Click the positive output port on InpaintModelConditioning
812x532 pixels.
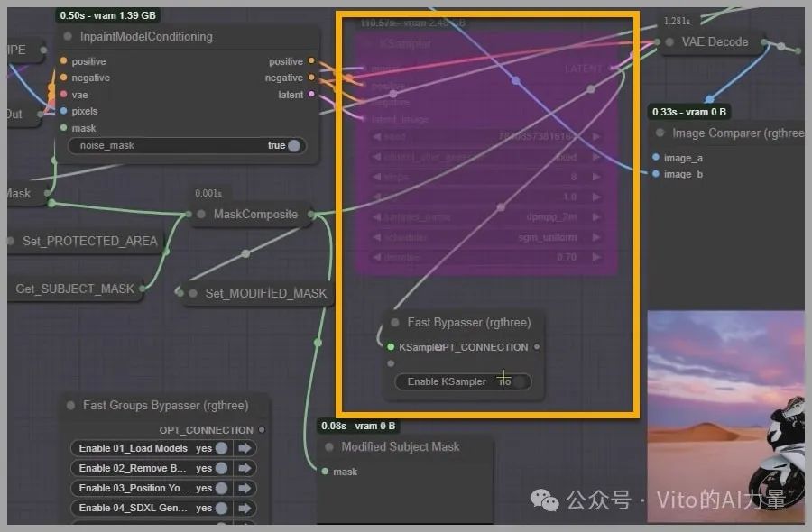pyautogui.click(x=311, y=60)
